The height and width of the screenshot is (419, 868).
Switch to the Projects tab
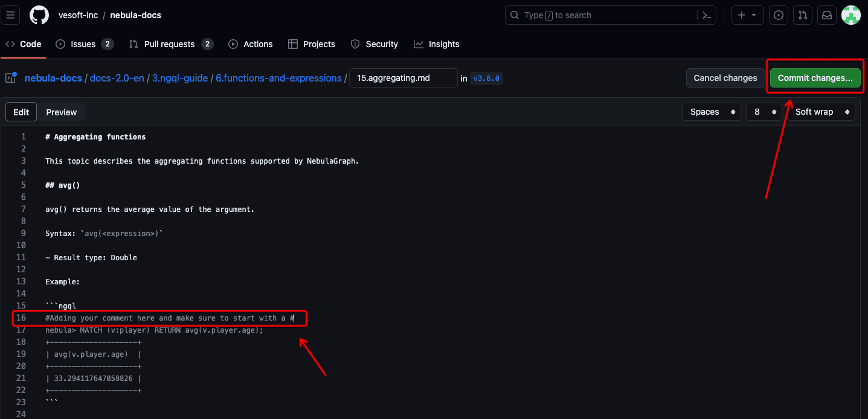tap(312, 44)
